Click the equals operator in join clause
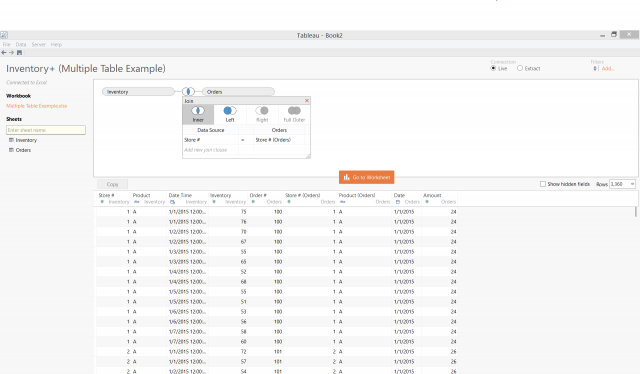 click(243, 140)
